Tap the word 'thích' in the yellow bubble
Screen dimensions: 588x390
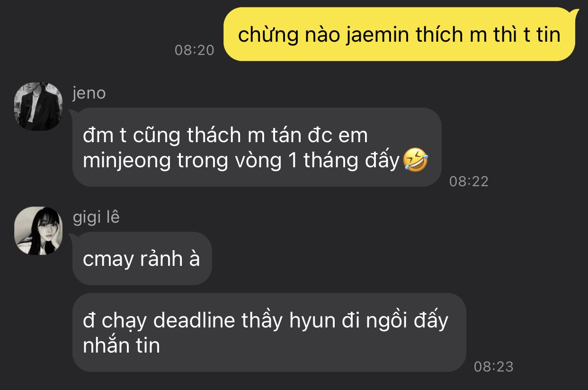click(x=439, y=35)
